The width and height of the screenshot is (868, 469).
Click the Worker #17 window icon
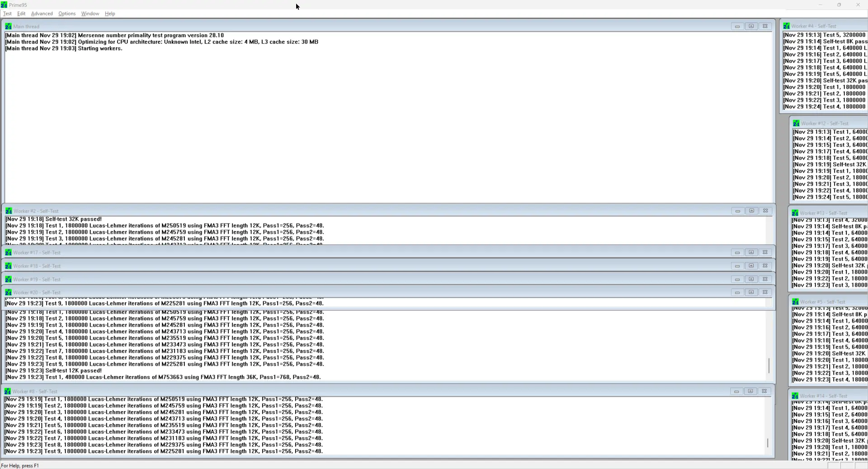[x=8, y=253]
